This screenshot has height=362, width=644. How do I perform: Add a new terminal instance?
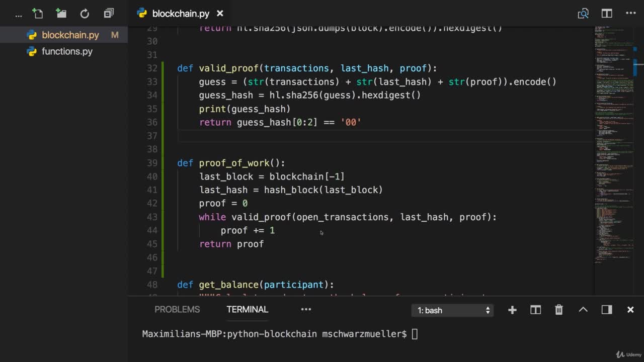pos(512,310)
